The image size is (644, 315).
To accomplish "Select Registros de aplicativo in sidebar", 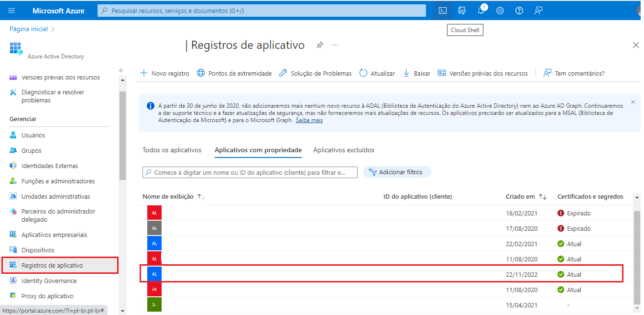I will (60, 265).
